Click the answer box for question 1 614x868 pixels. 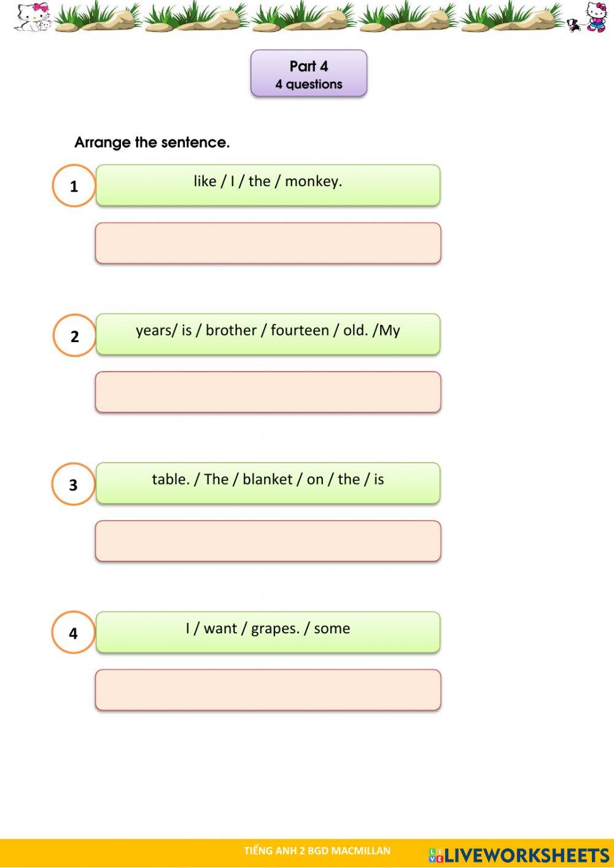point(268,243)
